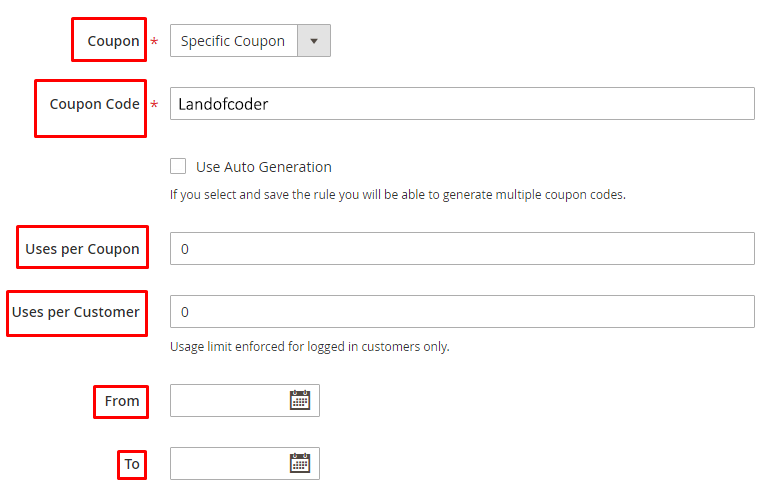Select the Uses per Customer label
Screen dimensions: 772x495
pos(76,312)
